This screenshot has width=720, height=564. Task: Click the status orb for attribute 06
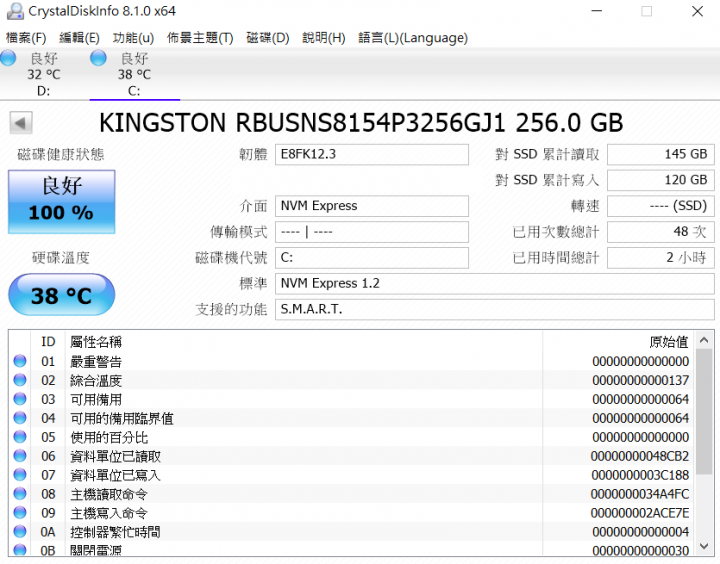pos(20,456)
